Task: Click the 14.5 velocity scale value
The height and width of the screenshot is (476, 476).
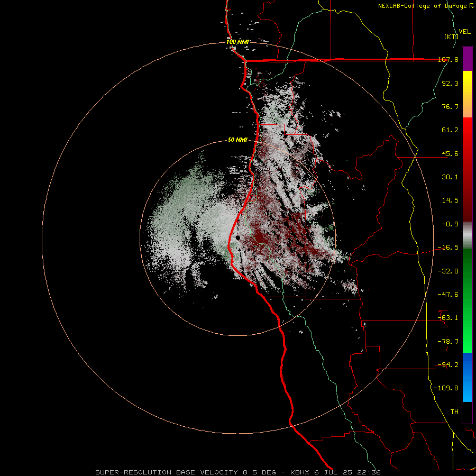Action: pyautogui.click(x=450, y=200)
